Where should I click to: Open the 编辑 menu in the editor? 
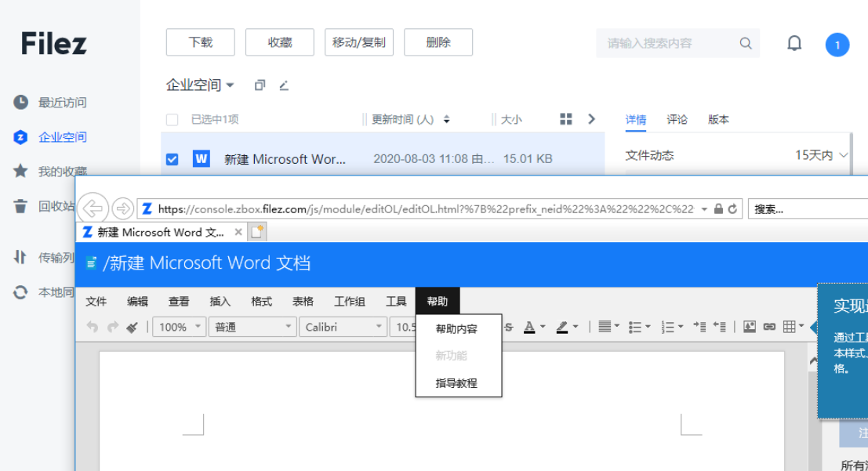[137, 301]
